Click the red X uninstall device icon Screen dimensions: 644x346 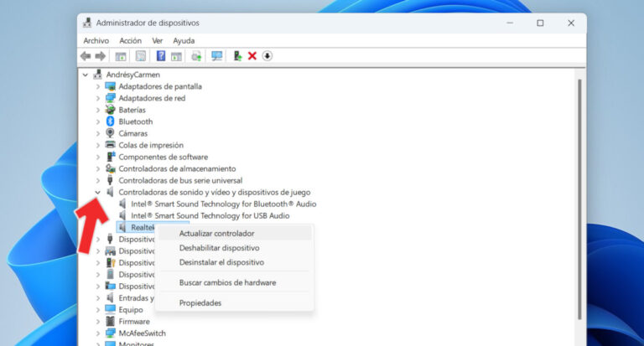252,56
